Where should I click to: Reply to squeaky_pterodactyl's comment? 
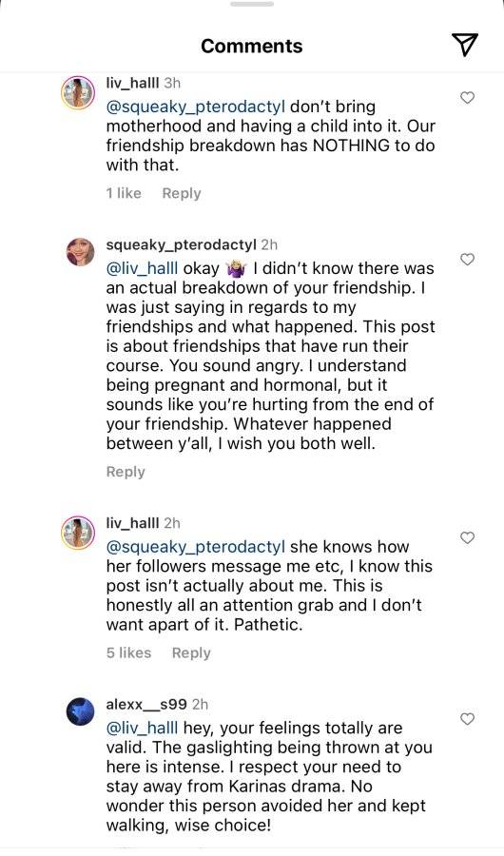pos(126,472)
